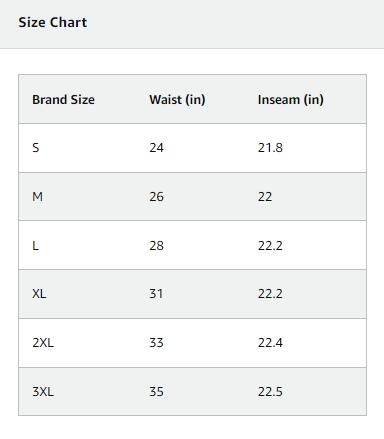The width and height of the screenshot is (384, 439).
Task: Select the Inseam (in) column header
Action: (290, 99)
